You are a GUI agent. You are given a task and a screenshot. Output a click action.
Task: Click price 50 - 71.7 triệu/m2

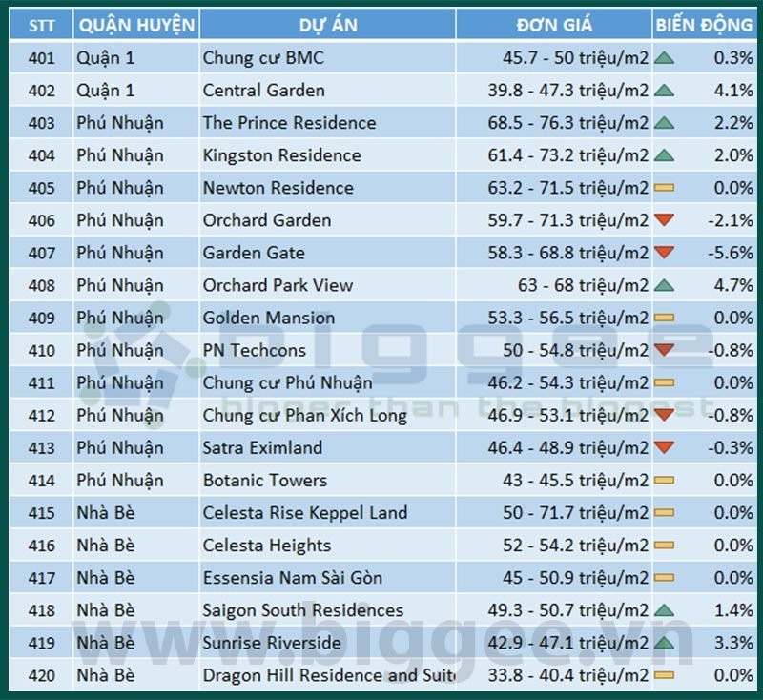(576, 513)
